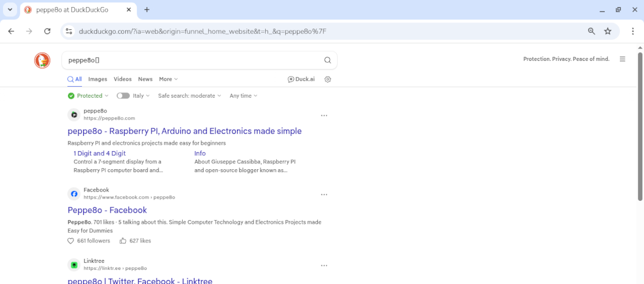This screenshot has height=284, width=644.
Task: Switch to Videos tab
Action: click(x=123, y=79)
